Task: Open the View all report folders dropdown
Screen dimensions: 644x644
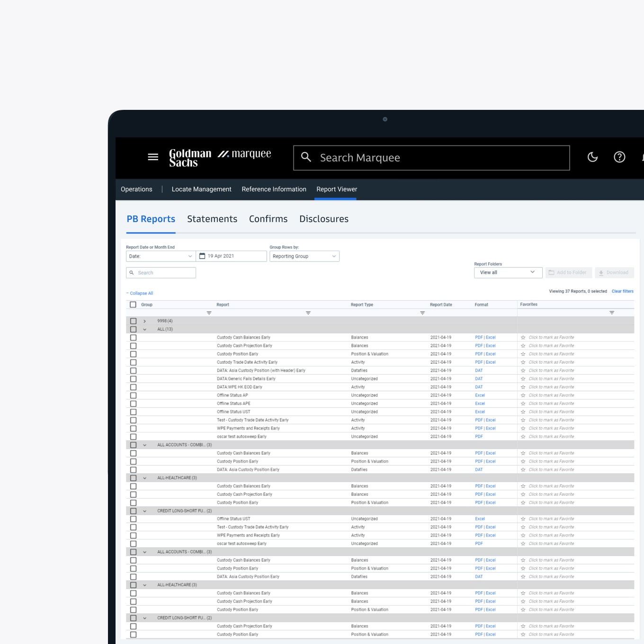Action: pyautogui.click(x=508, y=272)
